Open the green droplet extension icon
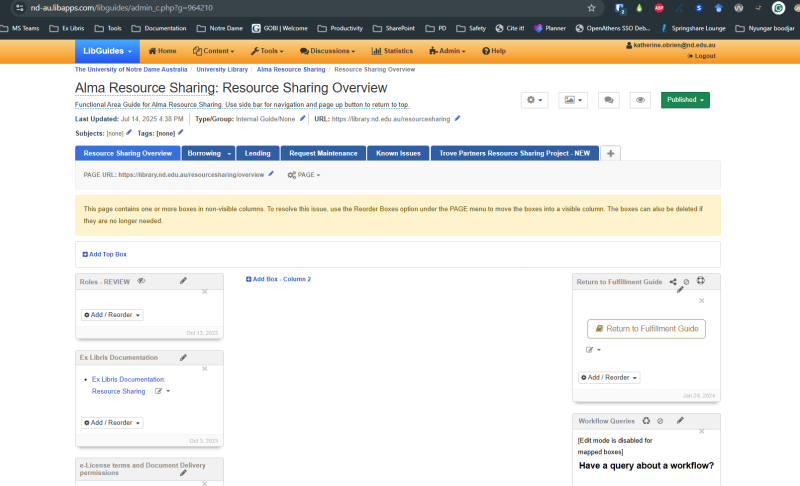800x486 pixels. coord(639,8)
